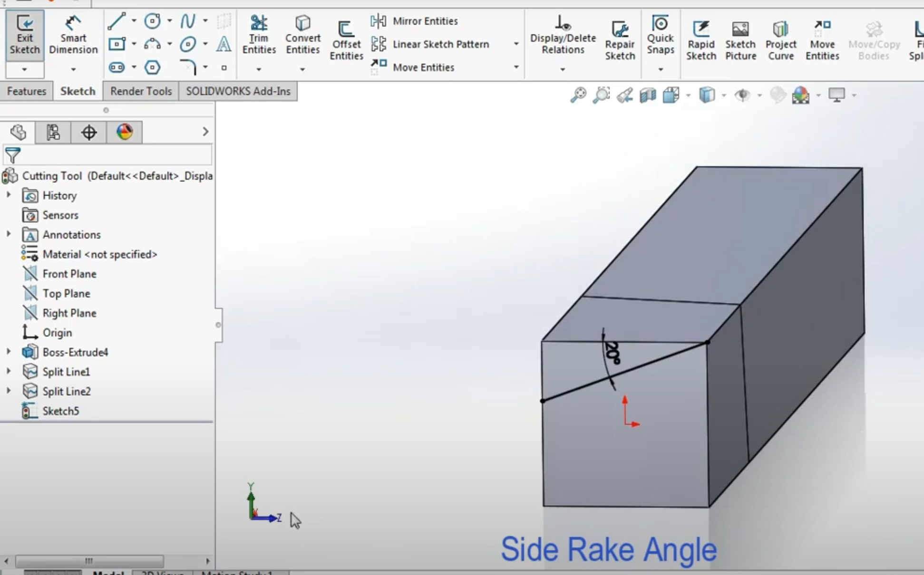Switch to the Sketch tab
Viewport: 924px width, 575px height.
(x=78, y=91)
